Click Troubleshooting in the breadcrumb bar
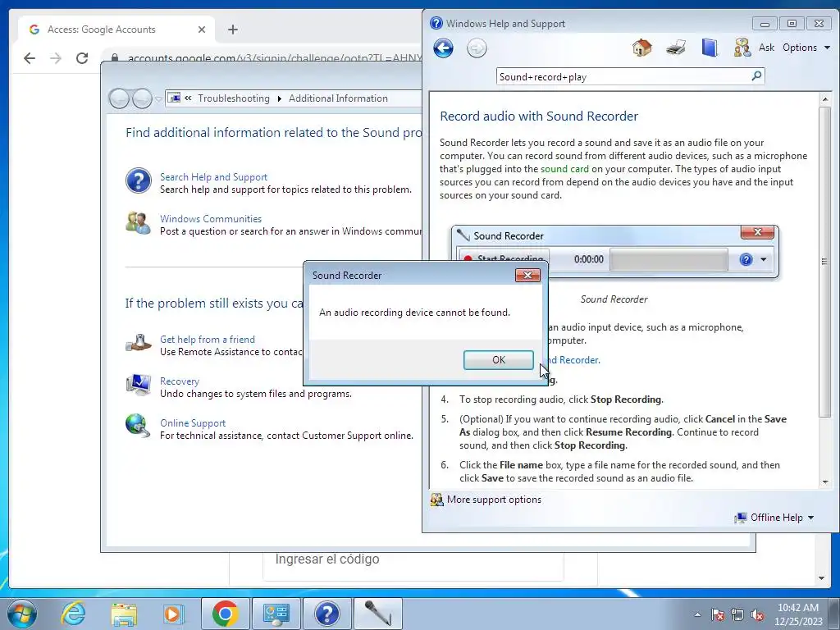Viewport: 840px width, 630px height. 234,98
